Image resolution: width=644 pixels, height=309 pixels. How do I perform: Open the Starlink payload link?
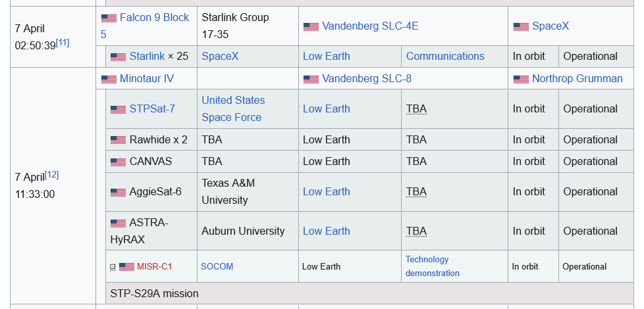(x=147, y=57)
